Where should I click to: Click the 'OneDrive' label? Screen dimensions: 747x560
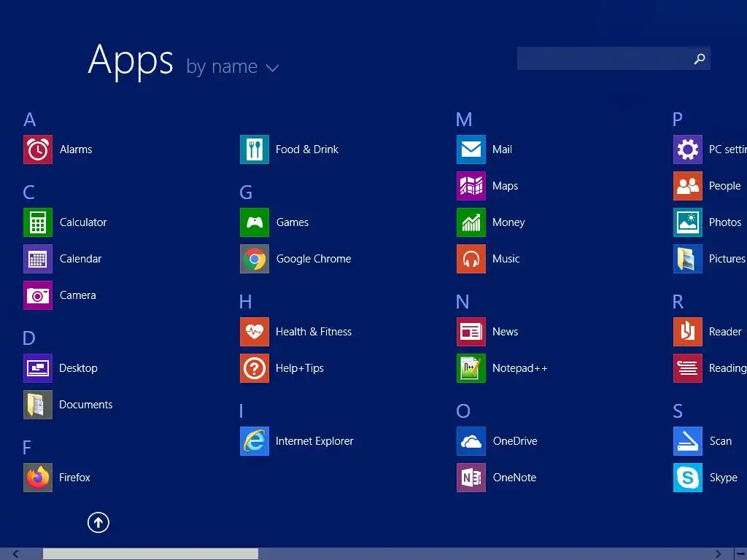[x=515, y=441]
